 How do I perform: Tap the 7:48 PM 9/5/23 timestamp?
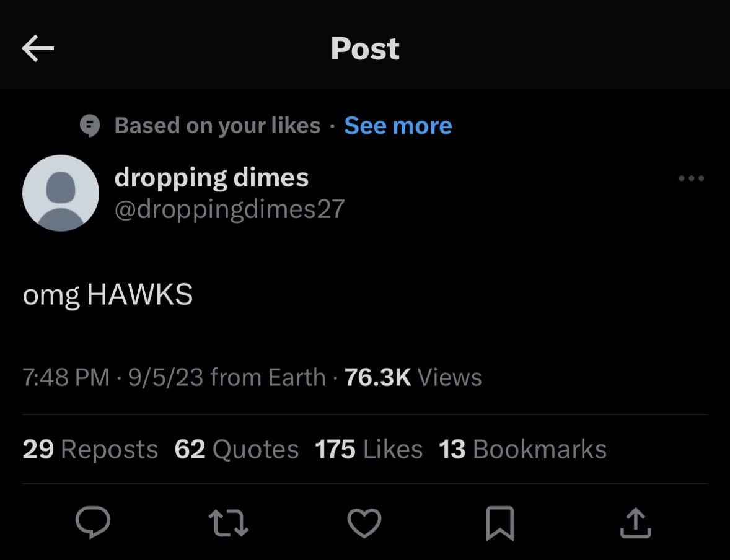tap(112, 377)
